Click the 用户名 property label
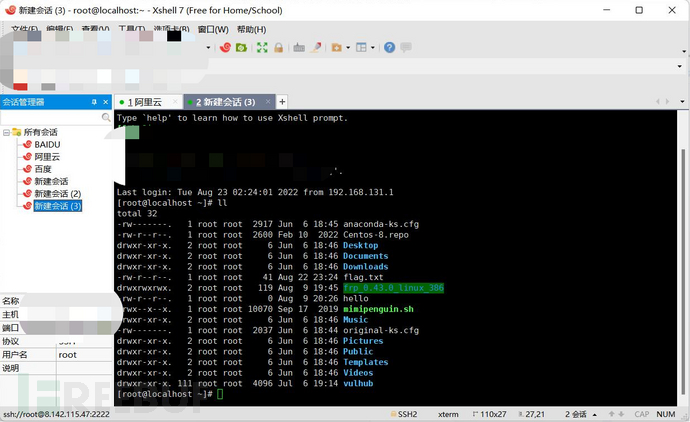 coord(15,355)
